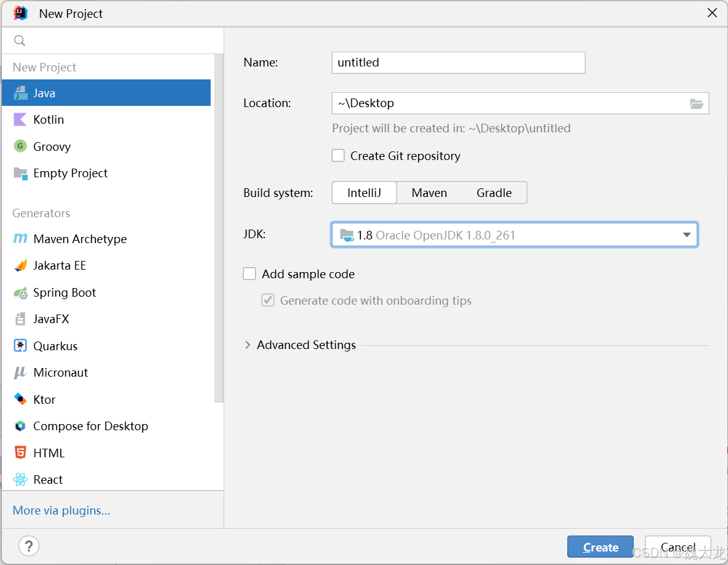728x565 pixels.
Task: Toggle Generate code with onboarding tips
Action: coord(268,300)
